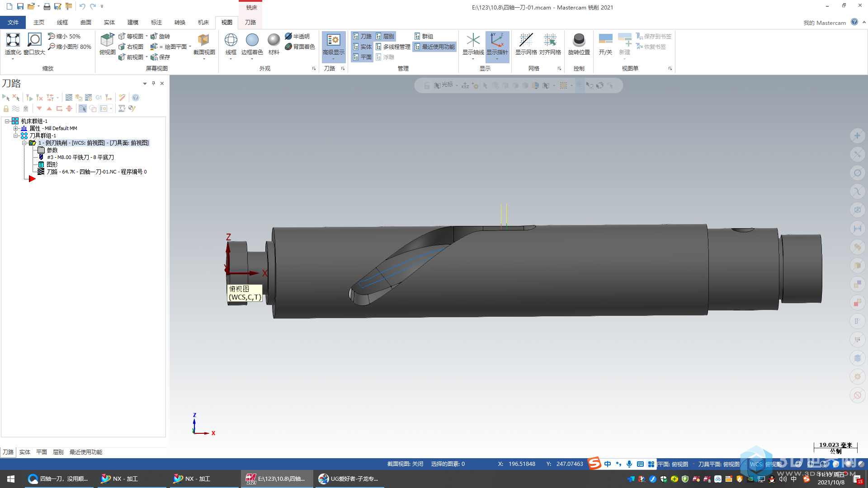Select 等视图 isometric view

point(131,36)
